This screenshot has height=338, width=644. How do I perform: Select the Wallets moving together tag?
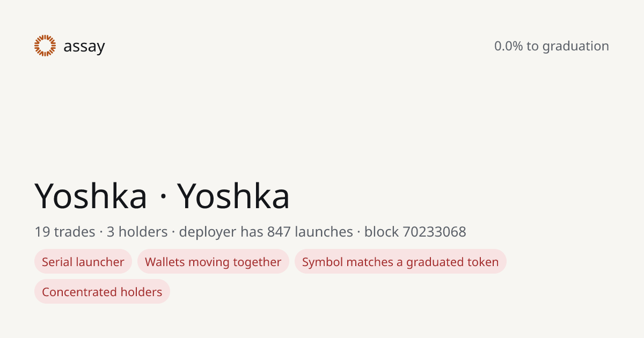click(x=213, y=262)
